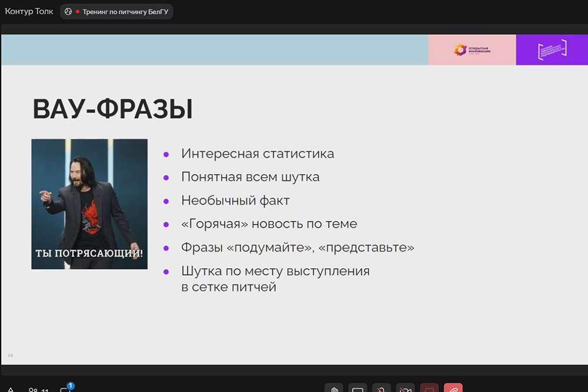Click the icon before the recording dot
Screen dimensions: 588x392
coord(68,12)
